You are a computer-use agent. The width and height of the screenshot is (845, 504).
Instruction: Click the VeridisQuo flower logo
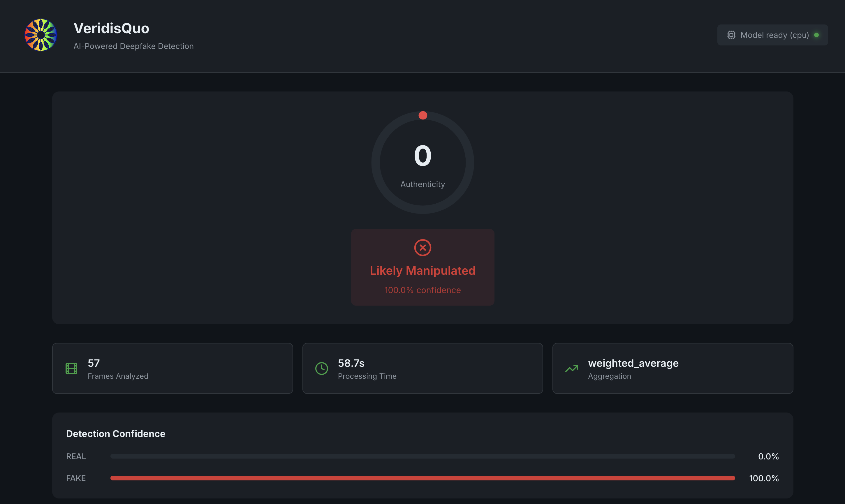coord(41,35)
